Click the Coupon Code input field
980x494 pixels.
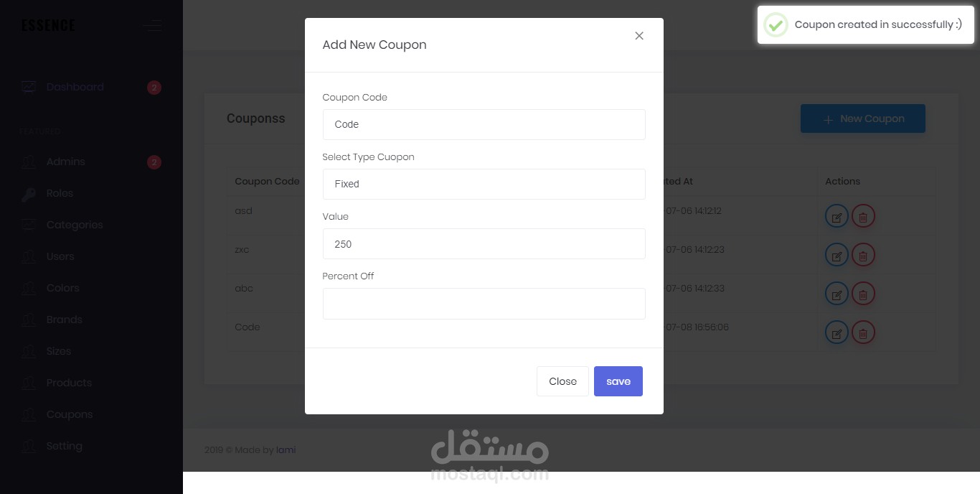click(x=484, y=124)
